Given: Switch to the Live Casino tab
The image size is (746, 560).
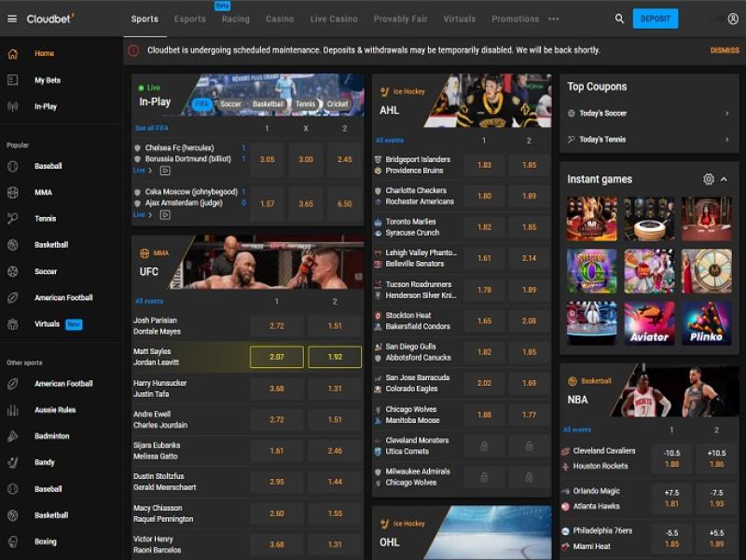Looking at the screenshot, I should point(333,19).
